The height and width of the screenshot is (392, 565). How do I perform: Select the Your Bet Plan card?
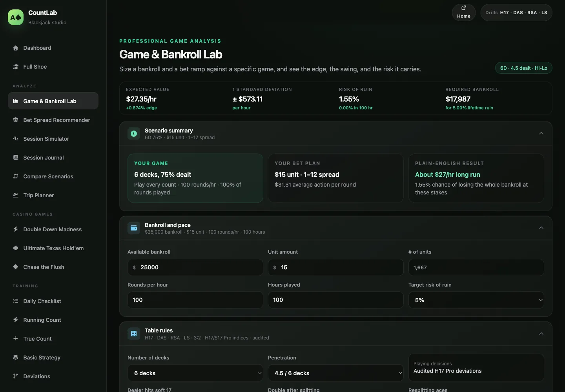click(x=335, y=178)
